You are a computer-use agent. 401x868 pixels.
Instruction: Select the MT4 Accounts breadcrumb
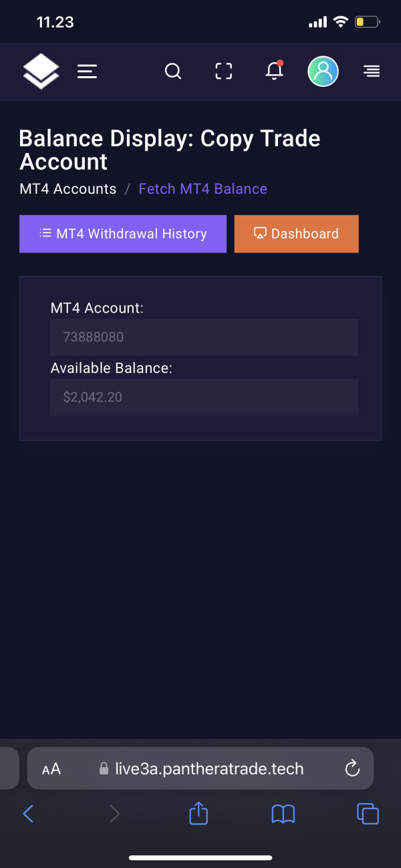[x=68, y=189]
